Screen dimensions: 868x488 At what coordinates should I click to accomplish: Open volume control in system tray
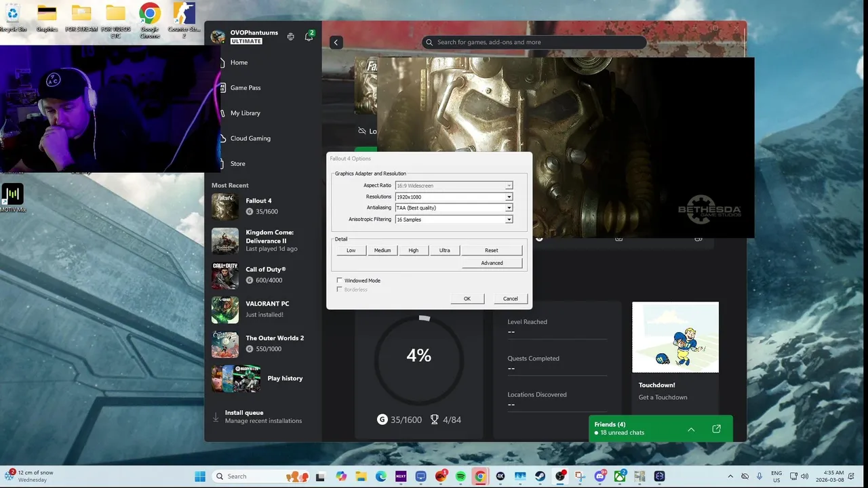coord(806,476)
